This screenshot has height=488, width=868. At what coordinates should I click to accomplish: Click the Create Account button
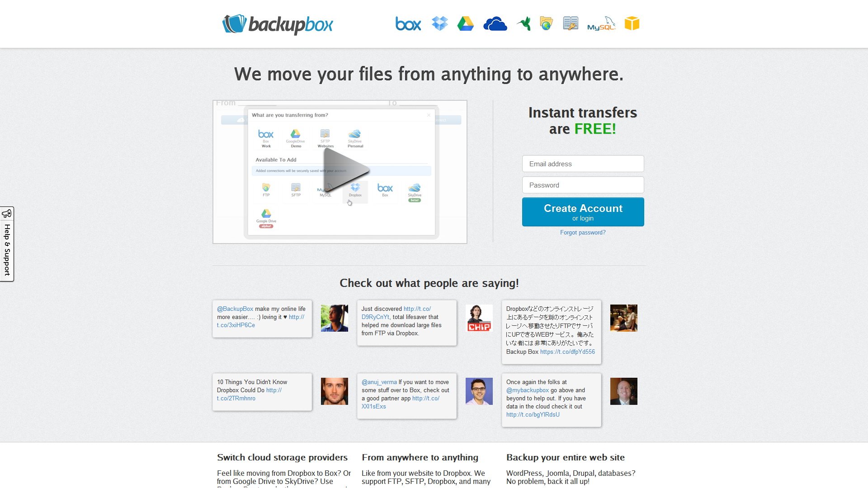pyautogui.click(x=582, y=211)
